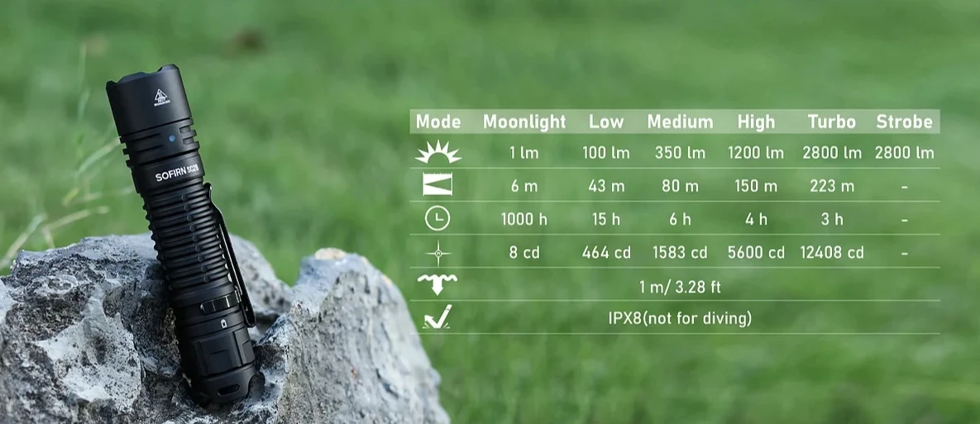
Task: Click the IPX8(not for diving) text
Action: tap(680, 318)
